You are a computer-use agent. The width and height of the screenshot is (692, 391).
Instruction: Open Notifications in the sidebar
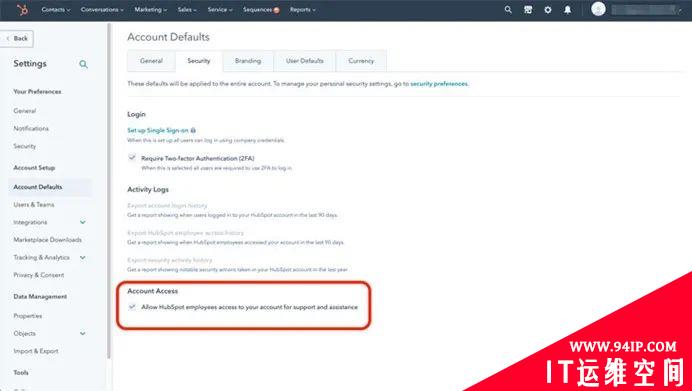point(31,128)
